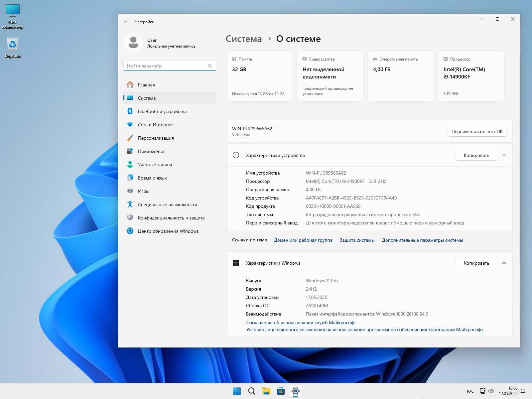Viewport: 532px width, 399px height.
Task: Click Переименовать этот ПК button
Action: pyautogui.click(x=477, y=131)
